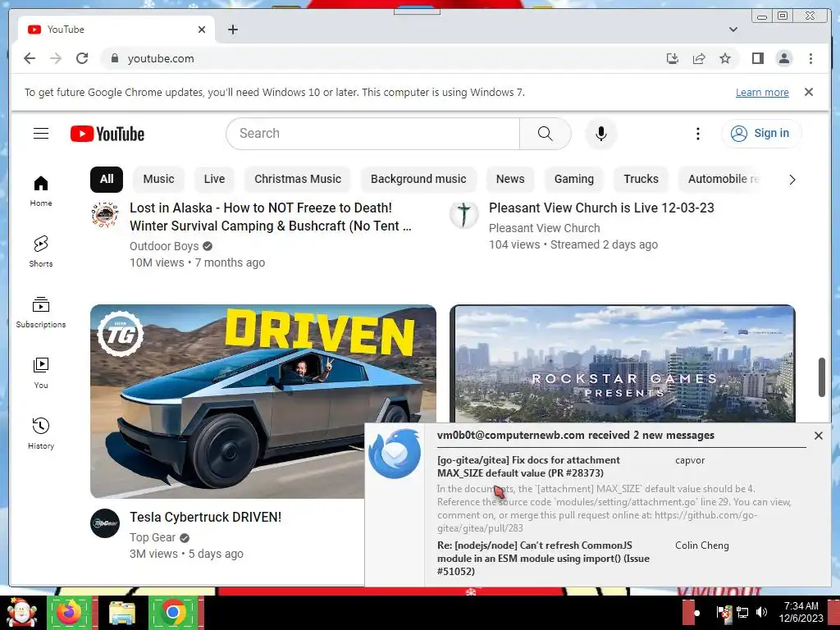Click the magnifier search button
840x630 pixels.
pyautogui.click(x=545, y=134)
